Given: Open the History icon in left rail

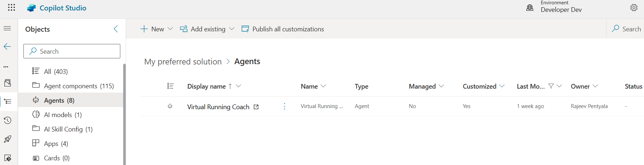Looking at the screenshot, I should pyautogui.click(x=7, y=120).
